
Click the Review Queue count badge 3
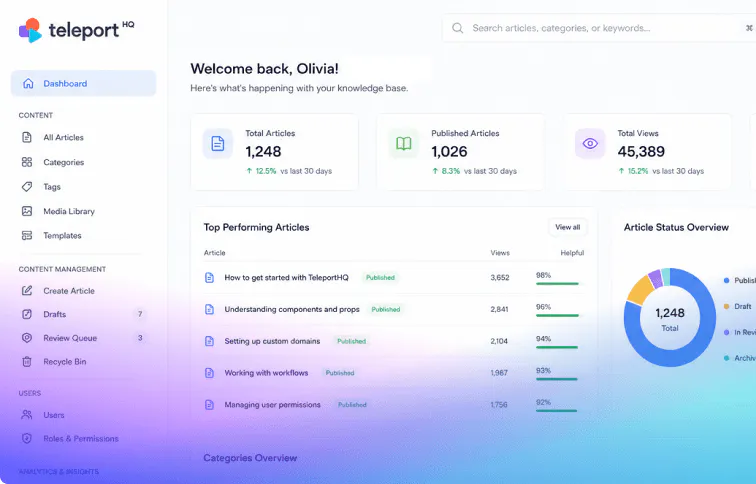(x=140, y=338)
